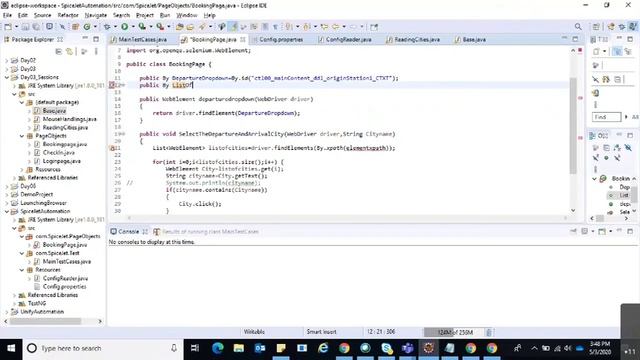Expand the LaunchingBrowser project
Viewport: 640px width, 360px height.
[x=7, y=203]
